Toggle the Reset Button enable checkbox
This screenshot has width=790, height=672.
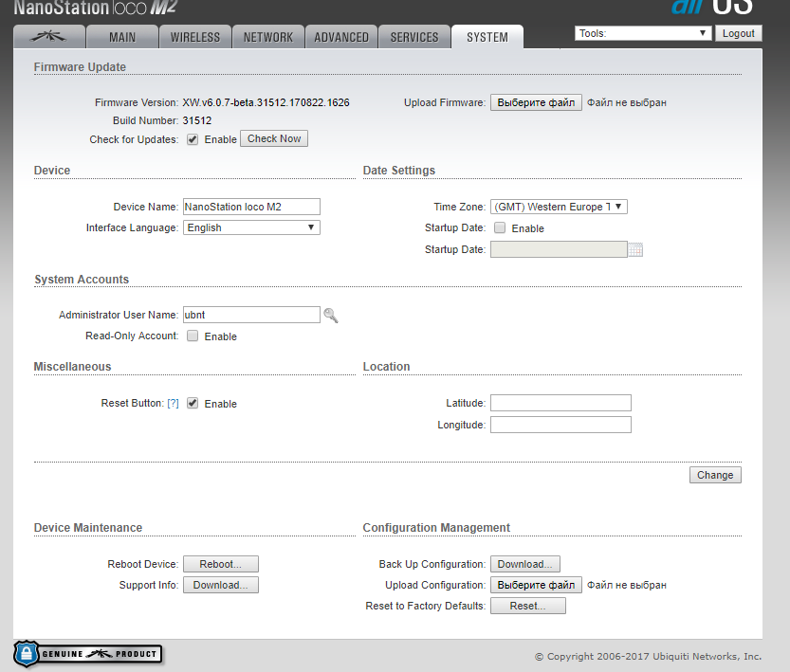(x=193, y=403)
